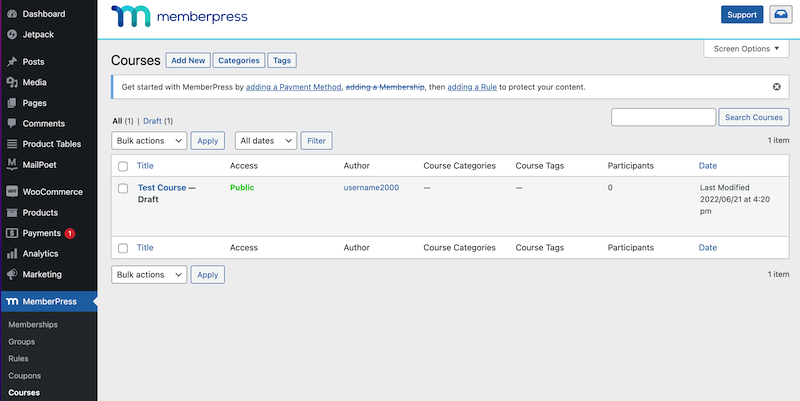Viewport: 800px width, 401px height.
Task: Open course Tags button
Action: coord(282,60)
